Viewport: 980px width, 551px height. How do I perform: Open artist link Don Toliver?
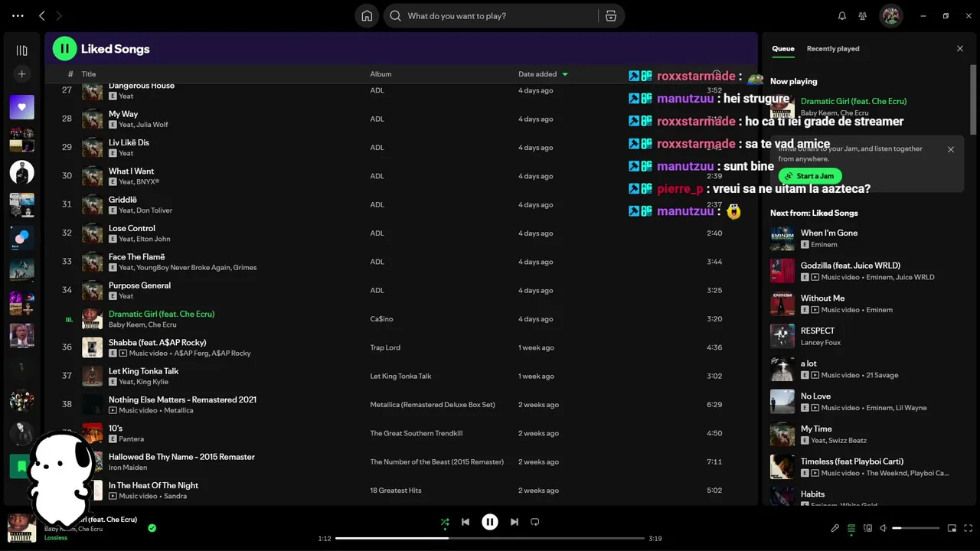coord(153,210)
